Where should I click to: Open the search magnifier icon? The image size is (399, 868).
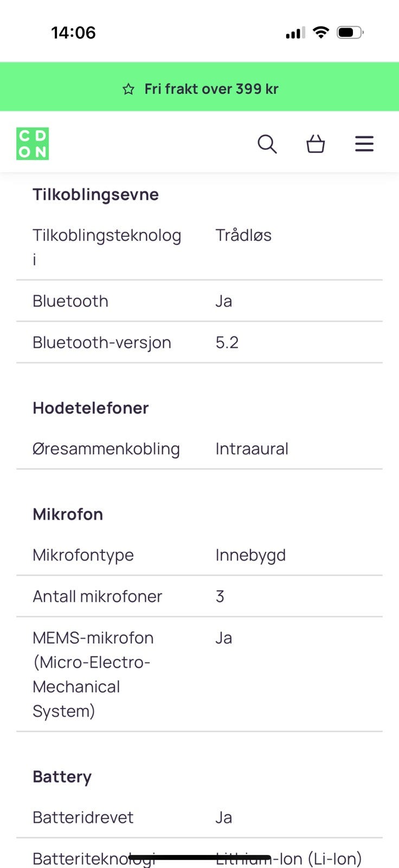[x=267, y=144]
